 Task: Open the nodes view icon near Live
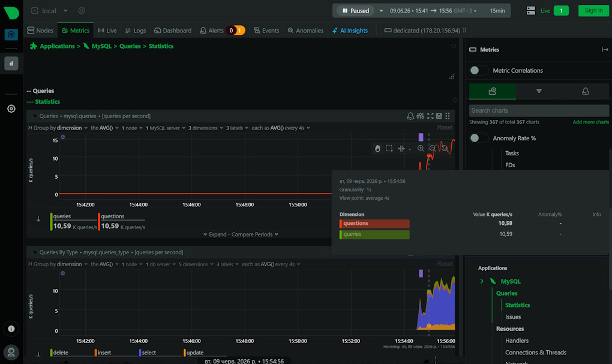pos(531,11)
